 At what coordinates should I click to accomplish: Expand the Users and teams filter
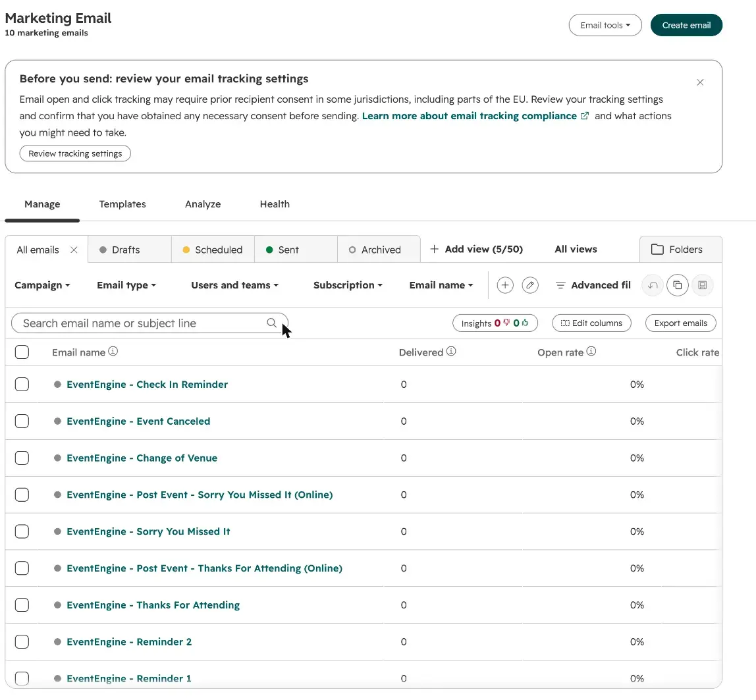click(x=235, y=285)
